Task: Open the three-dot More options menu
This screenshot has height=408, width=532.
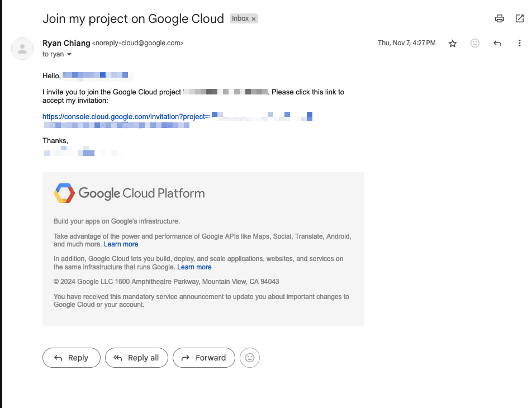Action: pyautogui.click(x=520, y=43)
